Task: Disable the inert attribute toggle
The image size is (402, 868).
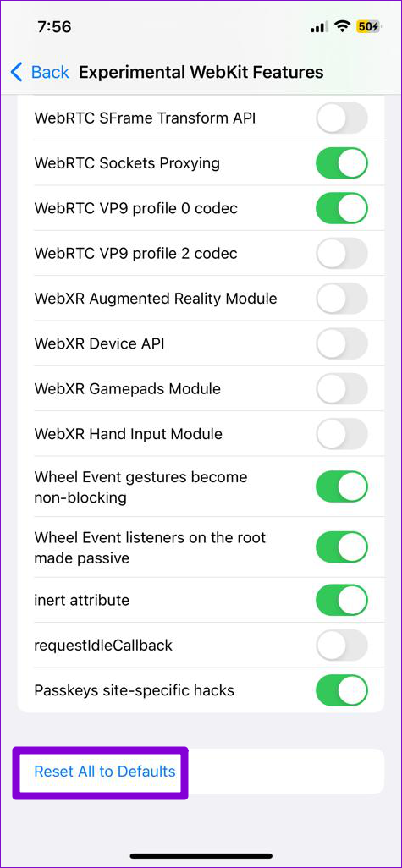Action: tap(342, 600)
